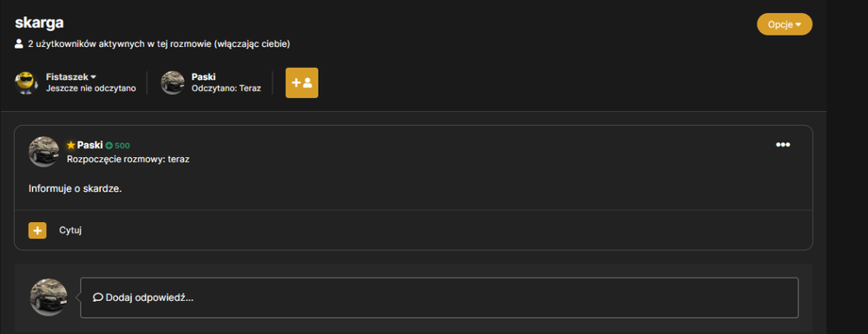This screenshot has height=334, width=868.
Task: Click Paski's avatar in participants list
Action: (x=173, y=83)
